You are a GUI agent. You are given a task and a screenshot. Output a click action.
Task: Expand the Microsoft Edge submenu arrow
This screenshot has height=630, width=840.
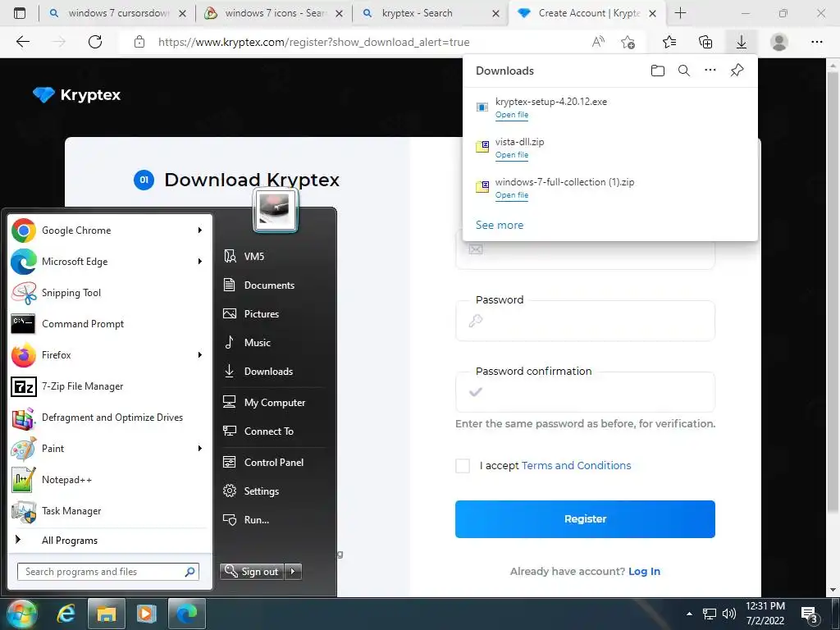click(200, 262)
